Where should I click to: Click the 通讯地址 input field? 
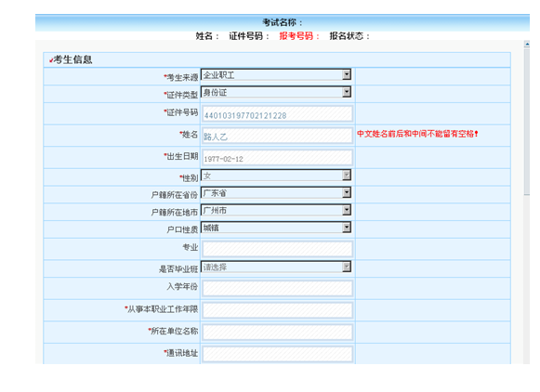click(277, 354)
